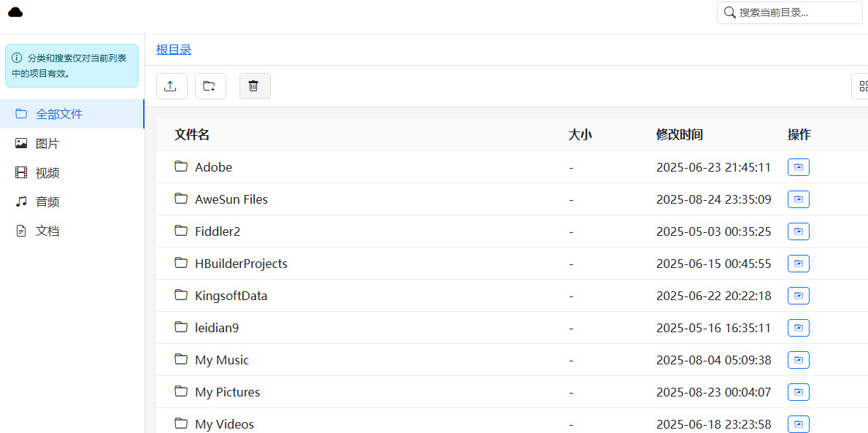Viewport: 868px width, 433px height.
Task: Click the 根目录 breadcrumb link
Action: point(174,50)
